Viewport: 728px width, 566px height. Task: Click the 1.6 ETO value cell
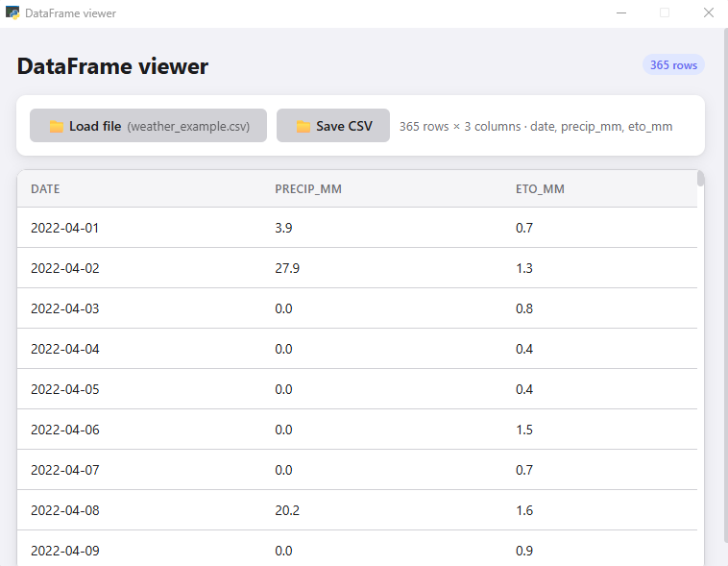click(x=524, y=510)
